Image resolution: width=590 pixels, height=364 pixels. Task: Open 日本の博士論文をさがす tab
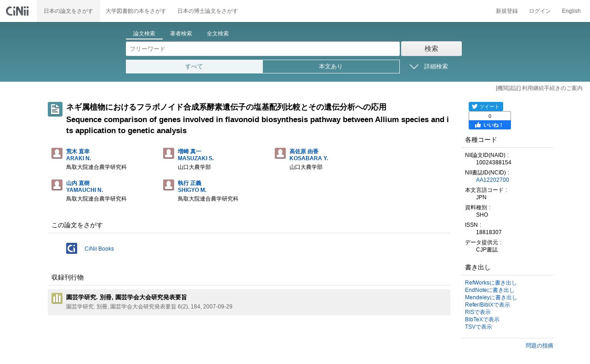tap(208, 11)
